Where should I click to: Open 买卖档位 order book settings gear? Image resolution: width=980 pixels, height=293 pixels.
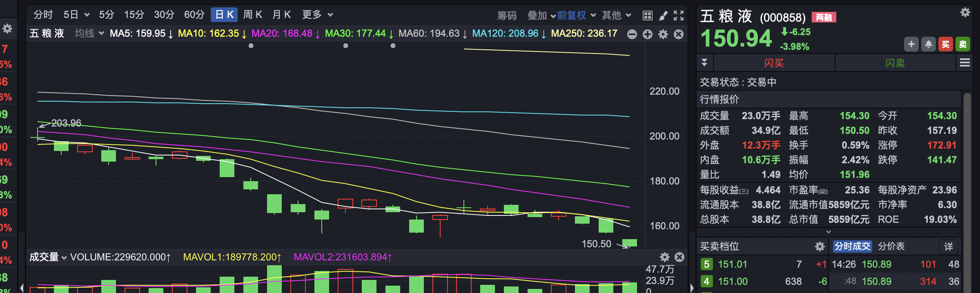click(x=820, y=246)
